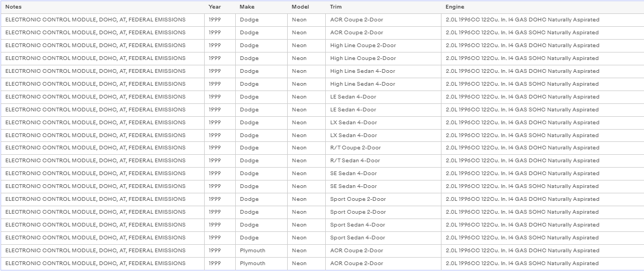Click the Notes column header
Screen dimensions: 644x271
coord(102,7)
